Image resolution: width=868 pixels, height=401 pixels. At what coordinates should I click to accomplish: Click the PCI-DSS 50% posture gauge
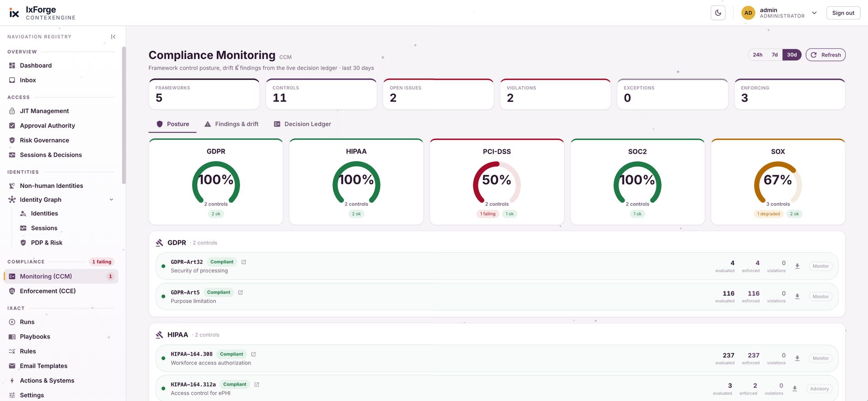click(x=496, y=182)
